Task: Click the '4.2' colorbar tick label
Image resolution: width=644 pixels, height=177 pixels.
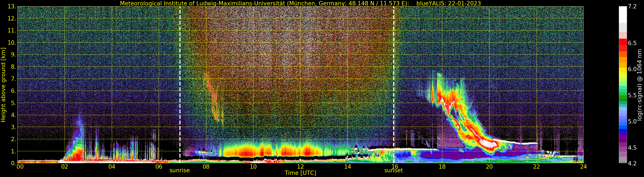Action: pos(632,163)
